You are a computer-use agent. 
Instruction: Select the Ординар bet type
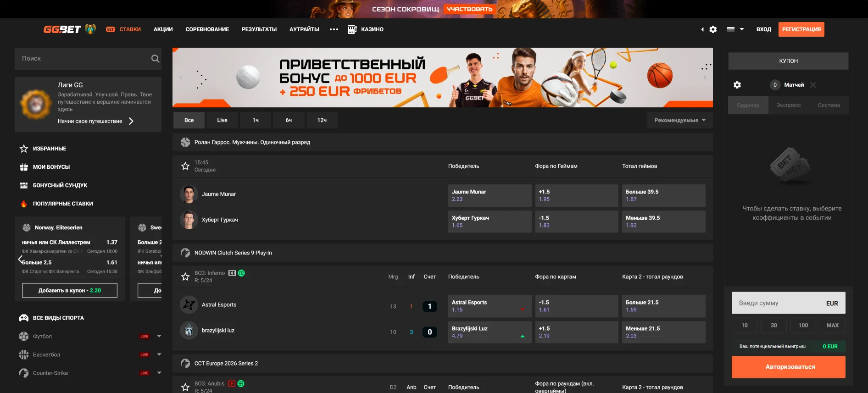pyautogui.click(x=748, y=105)
